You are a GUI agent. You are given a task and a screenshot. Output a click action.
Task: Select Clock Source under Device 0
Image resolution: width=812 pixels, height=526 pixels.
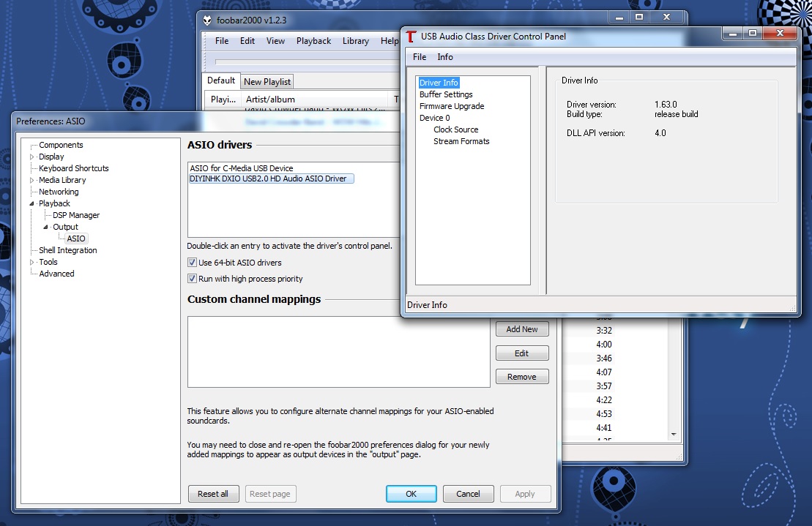(x=455, y=129)
